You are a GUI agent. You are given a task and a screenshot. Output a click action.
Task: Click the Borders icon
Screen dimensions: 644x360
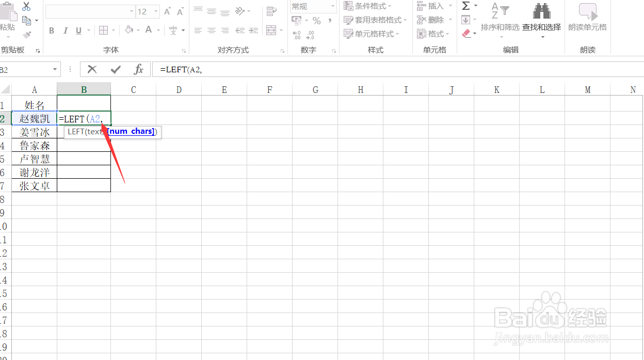(103, 30)
